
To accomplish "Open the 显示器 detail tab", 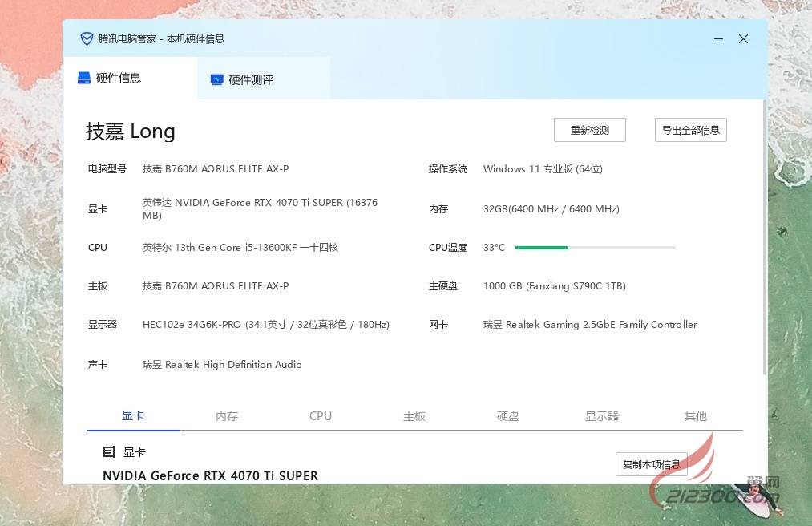I will [x=602, y=416].
